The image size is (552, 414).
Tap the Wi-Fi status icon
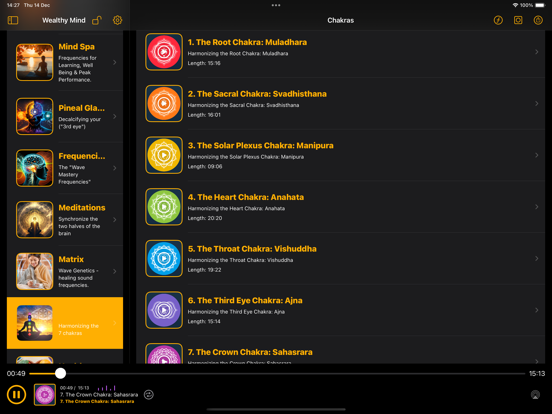[515, 5]
